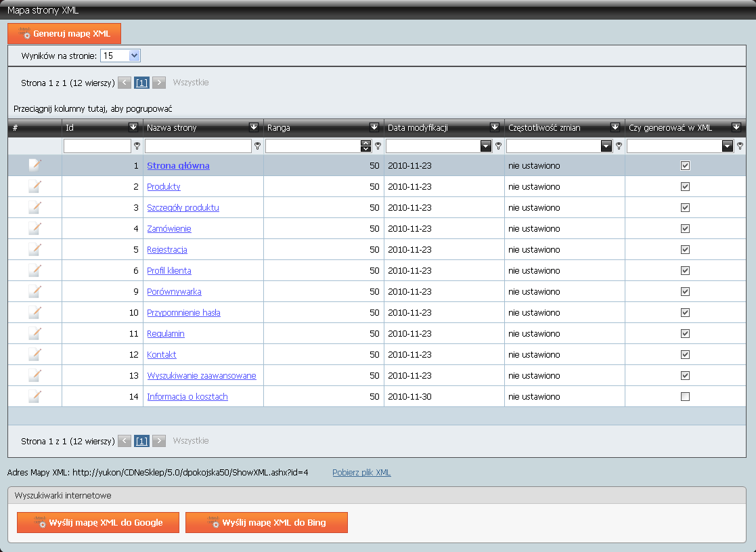Select page [1] in bottom pager
The image size is (756, 552).
(x=141, y=440)
